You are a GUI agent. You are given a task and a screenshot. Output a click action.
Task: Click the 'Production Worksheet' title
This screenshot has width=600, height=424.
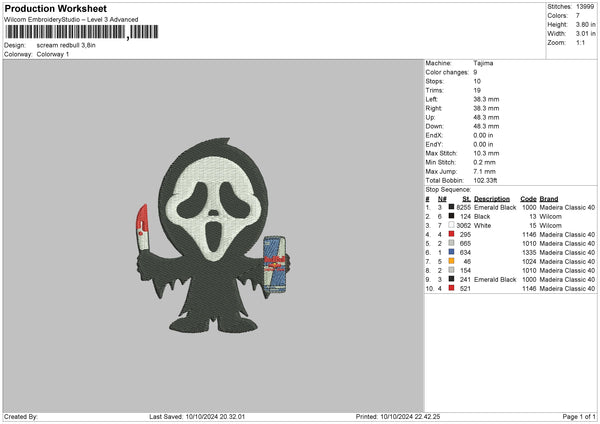click(56, 9)
